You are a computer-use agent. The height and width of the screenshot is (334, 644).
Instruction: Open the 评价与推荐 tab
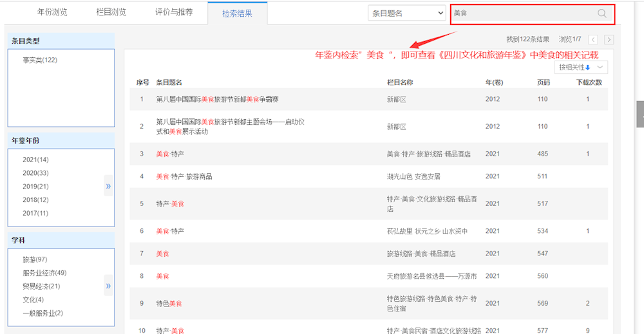tap(174, 12)
